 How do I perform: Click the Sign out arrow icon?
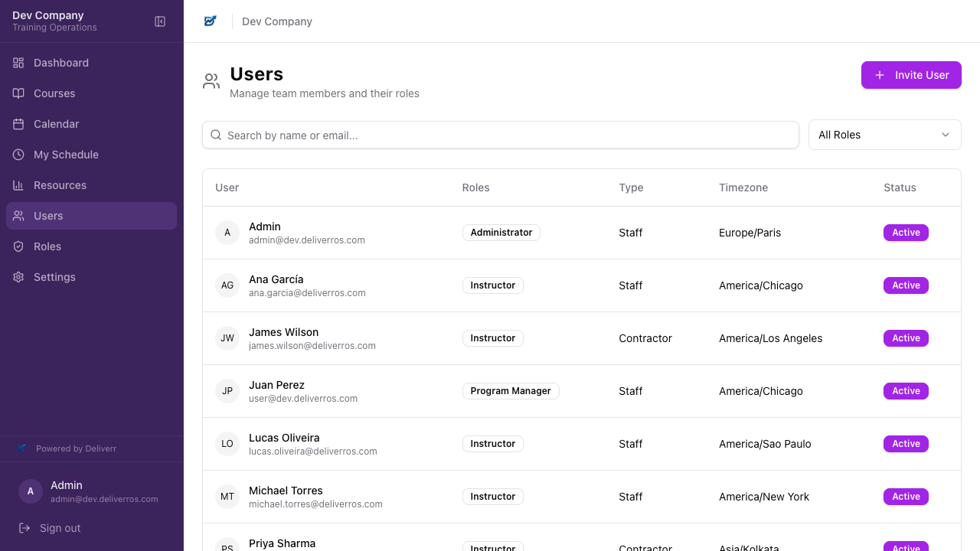click(24, 528)
